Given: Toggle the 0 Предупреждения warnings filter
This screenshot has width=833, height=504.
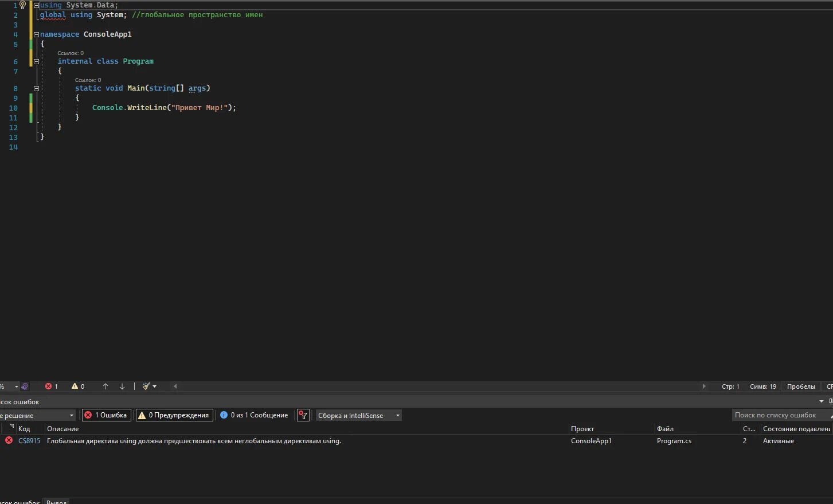Looking at the screenshot, I should pos(174,415).
